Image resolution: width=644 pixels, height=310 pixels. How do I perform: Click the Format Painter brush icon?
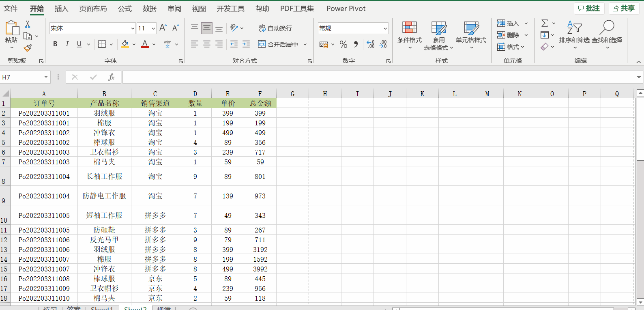[28, 48]
